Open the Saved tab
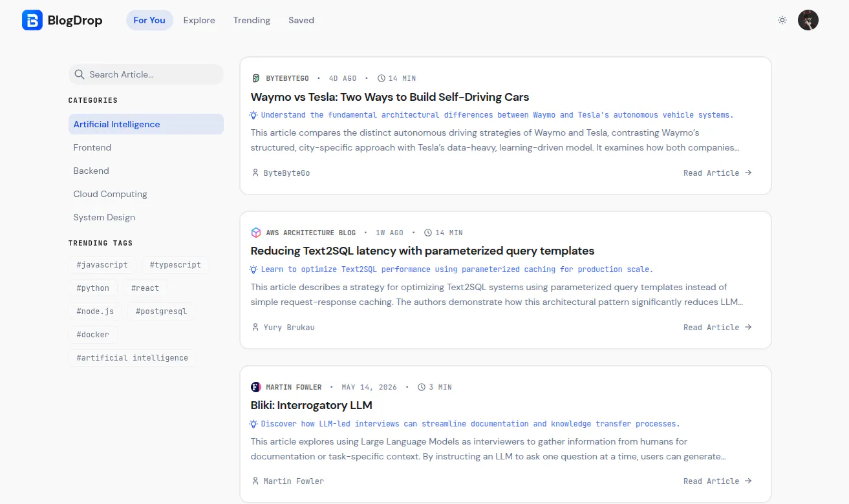The height and width of the screenshot is (504, 849). 301,20
